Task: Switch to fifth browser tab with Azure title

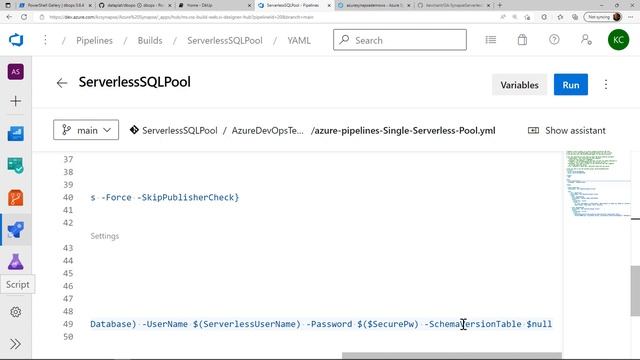Action: [x=373, y=5]
